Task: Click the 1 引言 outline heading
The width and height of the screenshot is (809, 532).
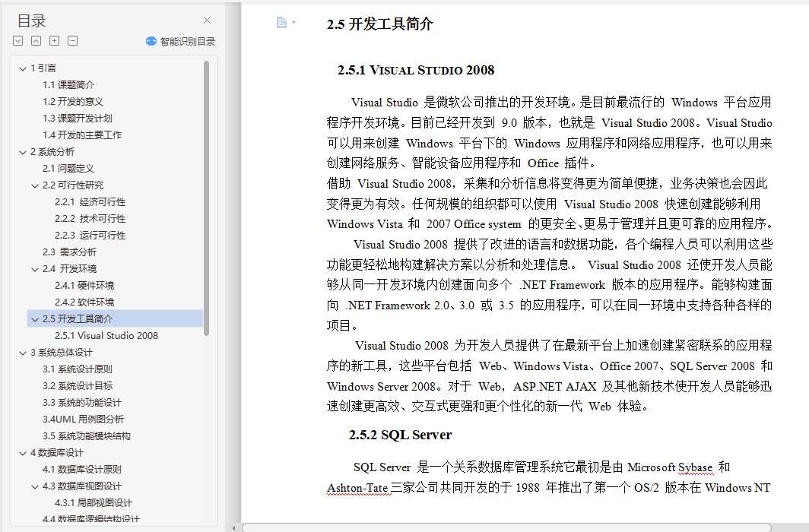Action: pos(43,68)
